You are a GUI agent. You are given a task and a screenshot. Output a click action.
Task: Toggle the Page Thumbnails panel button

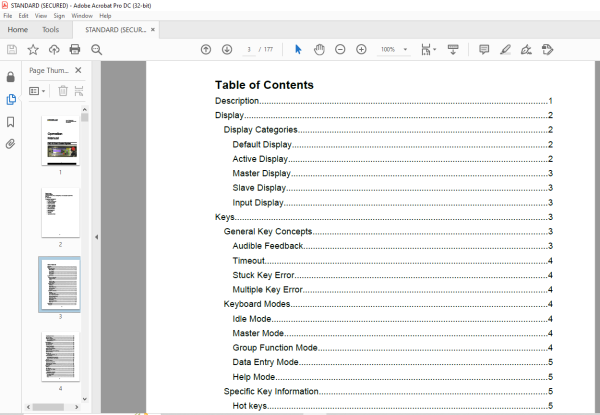(11, 99)
